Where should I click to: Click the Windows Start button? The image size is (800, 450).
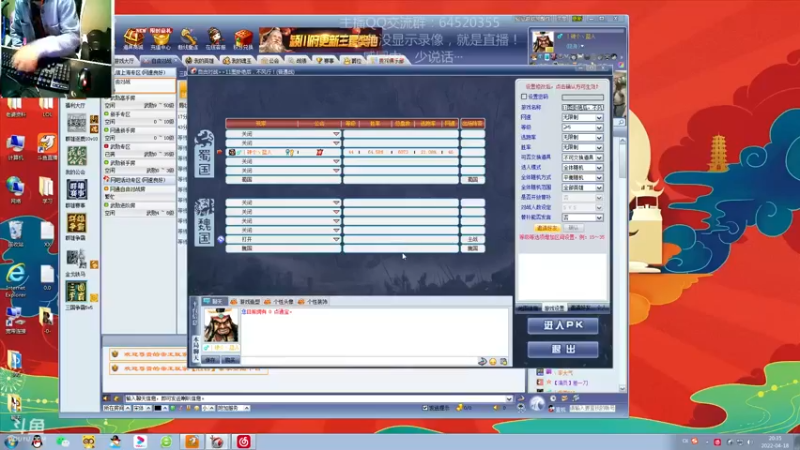(x=11, y=442)
